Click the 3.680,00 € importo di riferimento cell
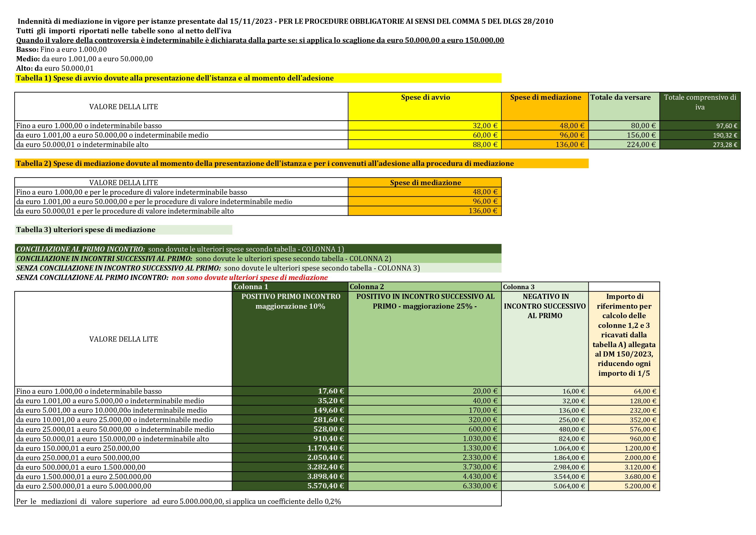 [x=624, y=477]
